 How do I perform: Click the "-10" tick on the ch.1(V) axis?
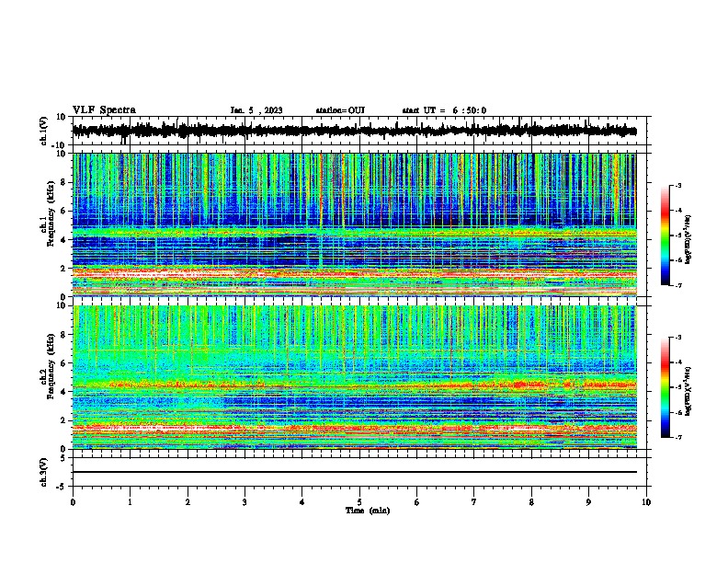(60, 145)
